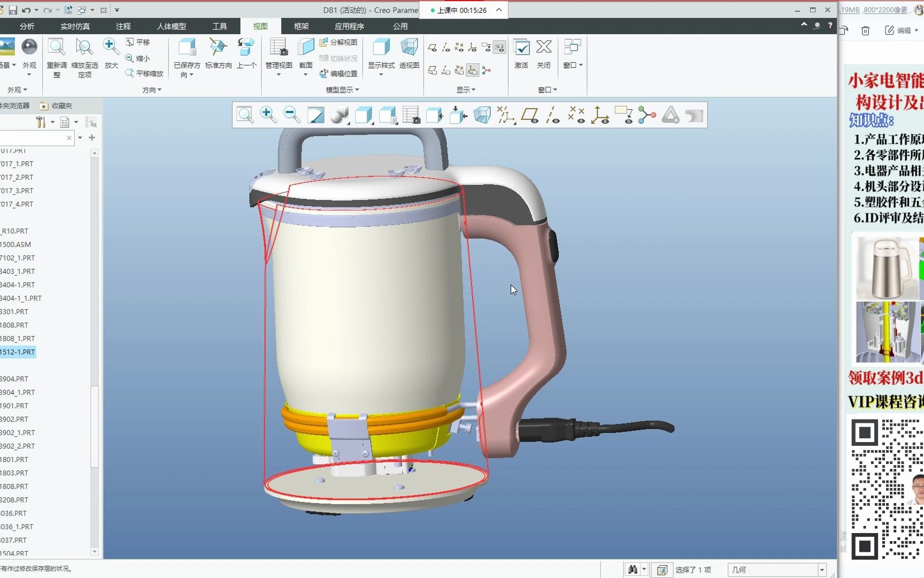The width and height of the screenshot is (924, 578).
Task: Select 1500.ASM in model tree
Action: tap(16, 244)
